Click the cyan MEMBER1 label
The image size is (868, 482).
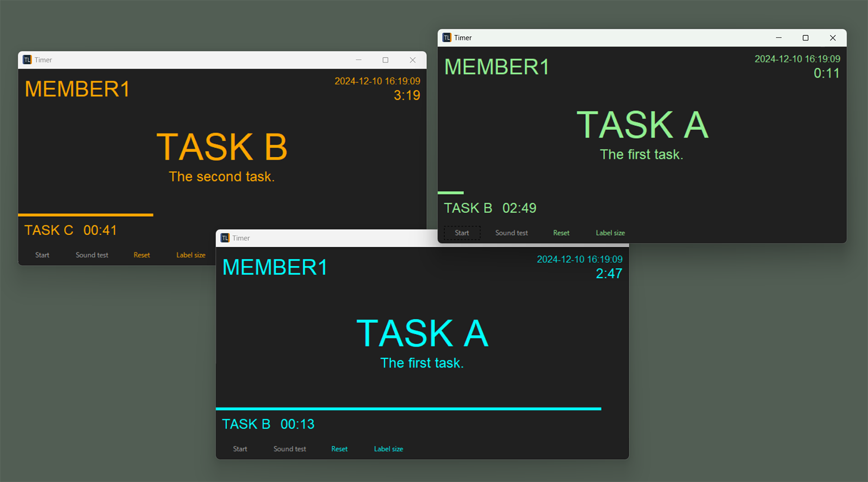click(275, 267)
